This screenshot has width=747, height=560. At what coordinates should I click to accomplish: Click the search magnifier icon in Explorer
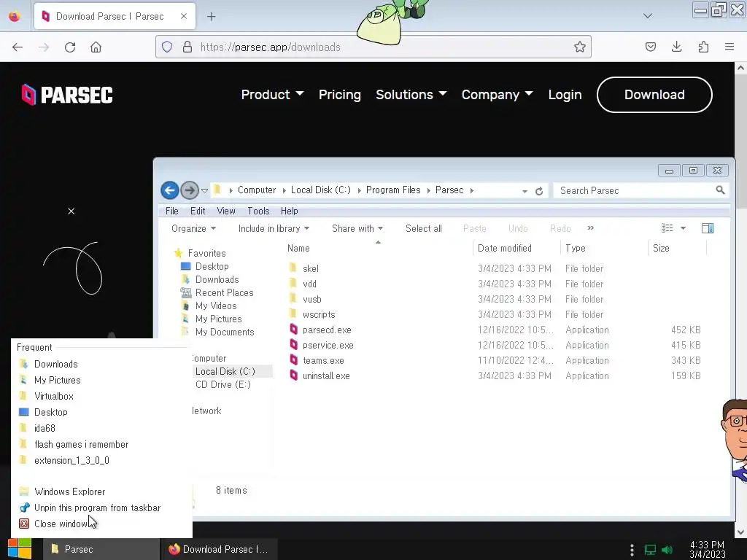720,190
